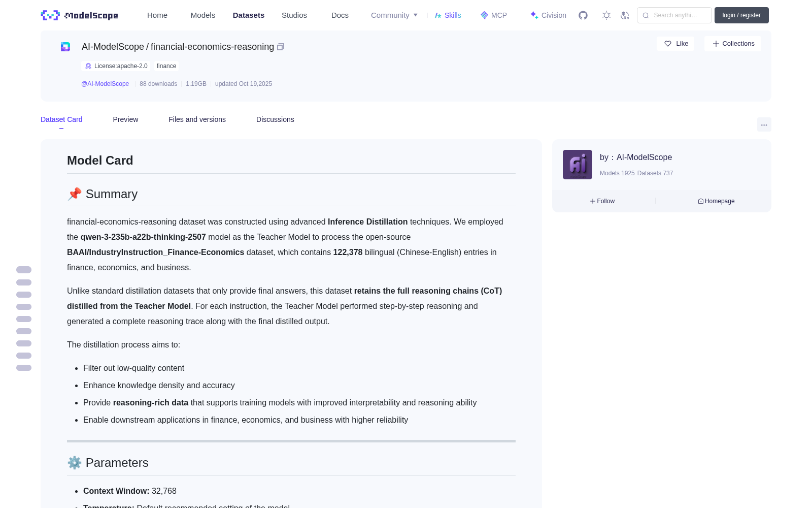Toggle the light/dark theme sun icon
Screen dimensions: 812x508
(606, 15)
